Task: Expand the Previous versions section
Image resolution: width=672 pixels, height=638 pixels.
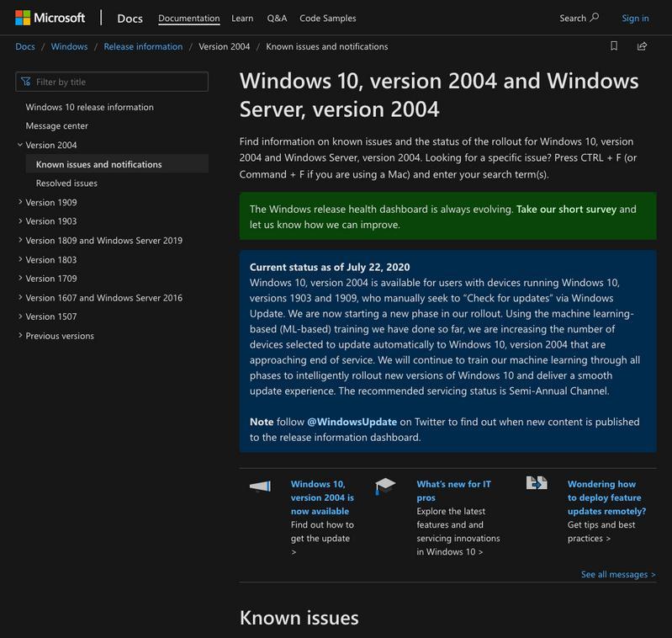Action: pos(19,336)
